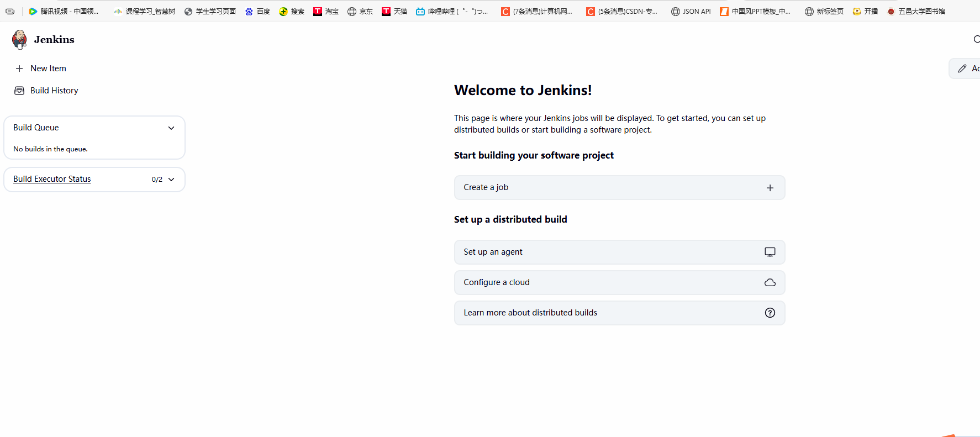Open the 五邑大学图书馆 bookmark

(x=916, y=11)
